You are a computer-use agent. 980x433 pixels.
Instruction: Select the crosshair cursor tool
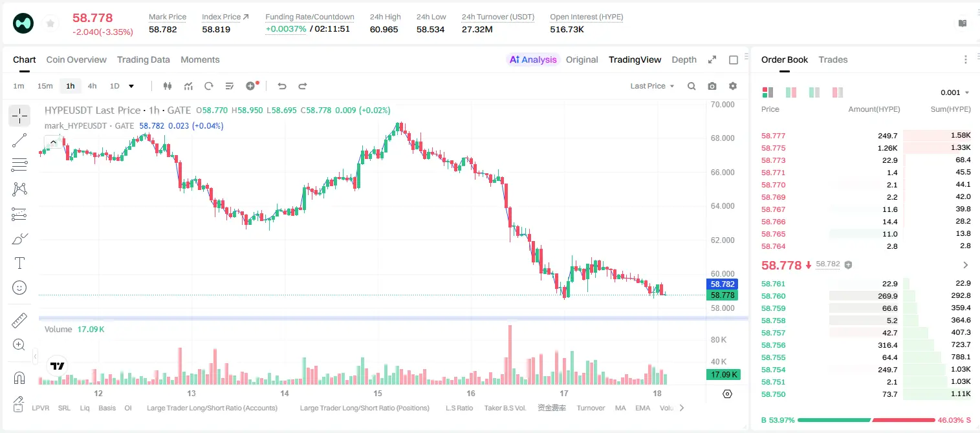pos(19,116)
